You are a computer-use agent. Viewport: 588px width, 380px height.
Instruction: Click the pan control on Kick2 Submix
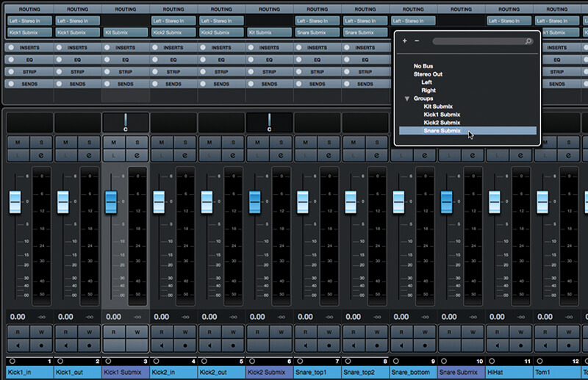(269, 122)
